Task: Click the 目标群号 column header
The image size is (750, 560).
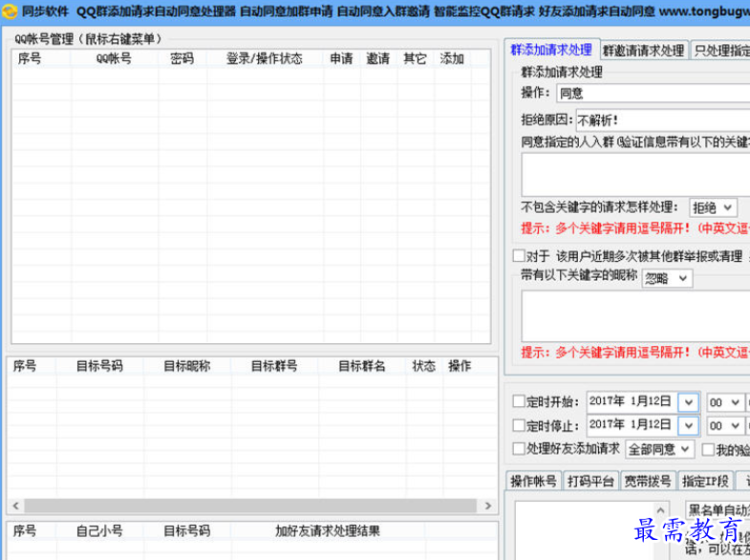Action: pos(274,366)
